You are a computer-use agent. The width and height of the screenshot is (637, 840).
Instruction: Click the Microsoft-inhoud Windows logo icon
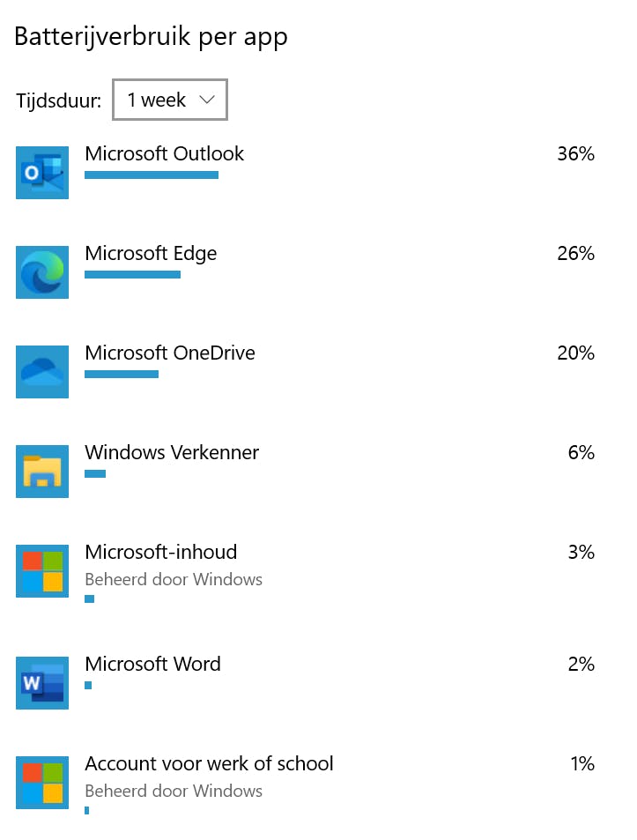tap(41, 570)
